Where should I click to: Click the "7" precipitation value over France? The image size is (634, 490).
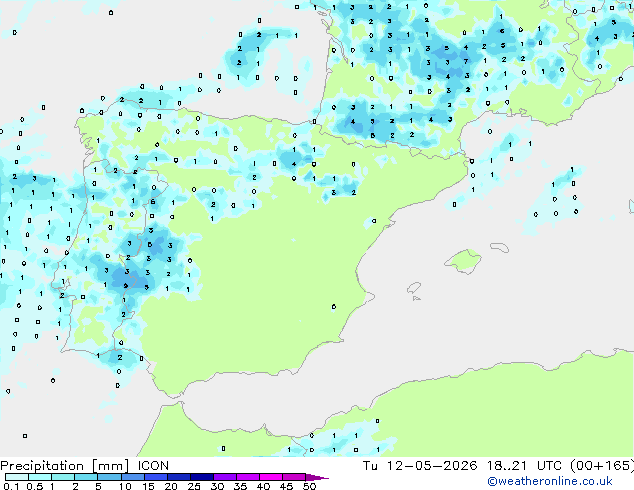(x=466, y=61)
